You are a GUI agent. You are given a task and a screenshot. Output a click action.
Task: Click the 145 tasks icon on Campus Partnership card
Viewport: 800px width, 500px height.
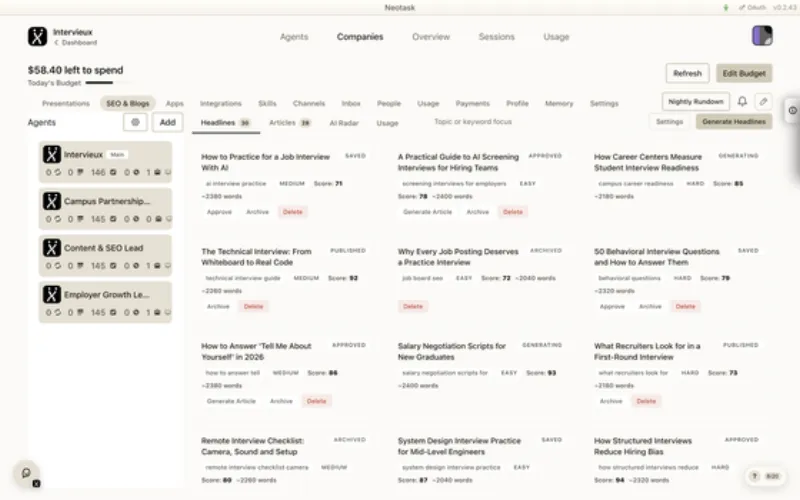click(x=113, y=219)
